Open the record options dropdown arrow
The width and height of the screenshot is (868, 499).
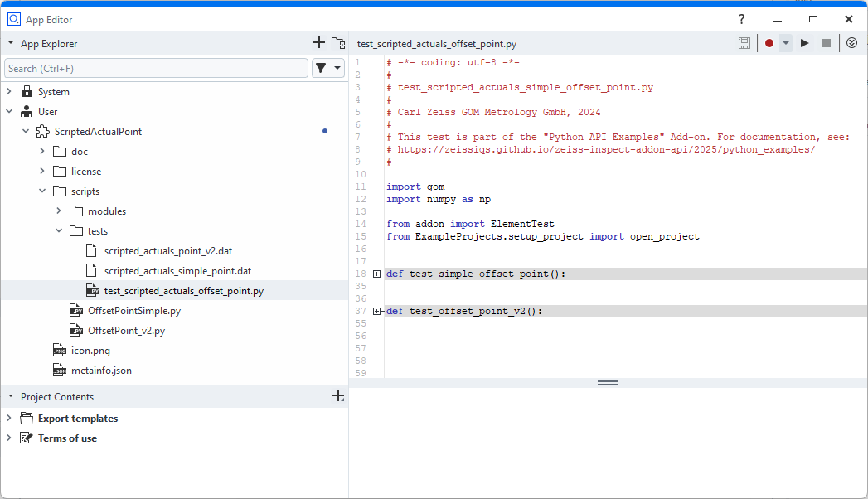click(785, 43)
